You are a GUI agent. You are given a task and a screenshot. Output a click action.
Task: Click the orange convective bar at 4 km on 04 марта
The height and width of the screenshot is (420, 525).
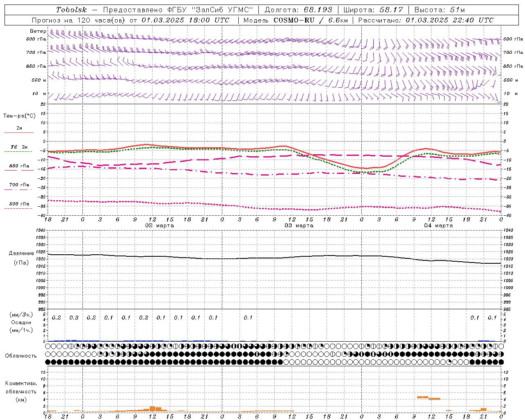434,399
